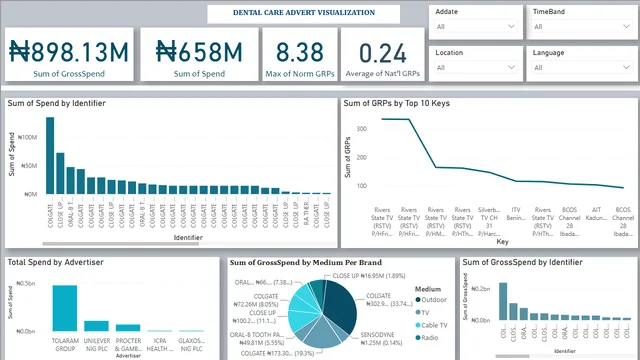Click the GLAXOS... NIG PLC axis label
Image resolution: width=640 pixels, height=360 pixels.
191,344
